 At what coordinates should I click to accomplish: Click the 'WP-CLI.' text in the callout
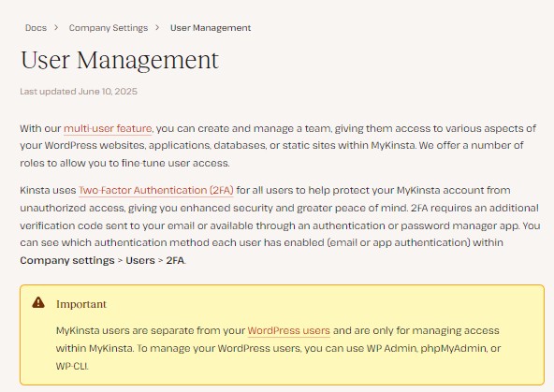(72, 366)
